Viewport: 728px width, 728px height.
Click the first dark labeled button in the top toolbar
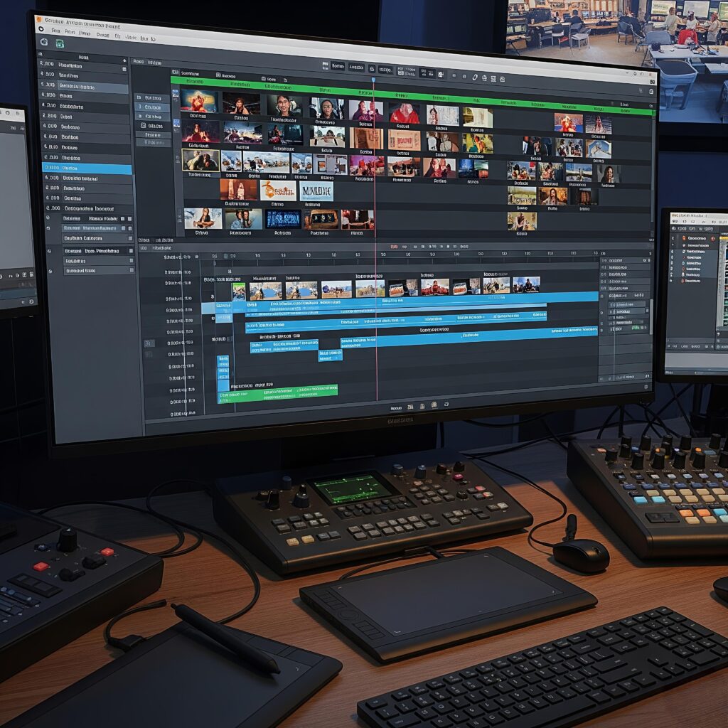click(338, 66)
